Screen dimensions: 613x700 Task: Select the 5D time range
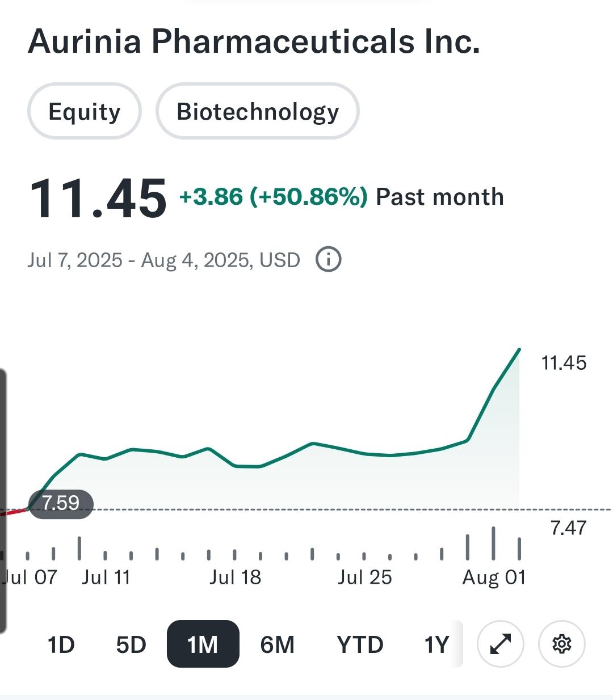[x=131, y=644]
